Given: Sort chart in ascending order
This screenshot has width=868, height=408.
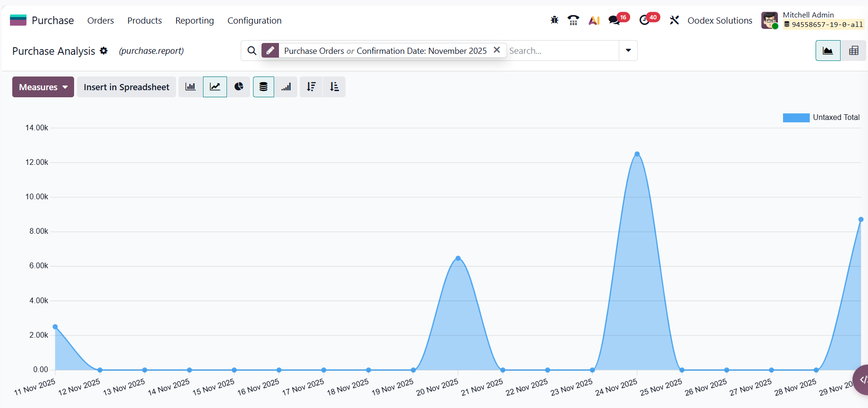Looking at the screenshot, I should pyautogui.click(x=334, y=87).
